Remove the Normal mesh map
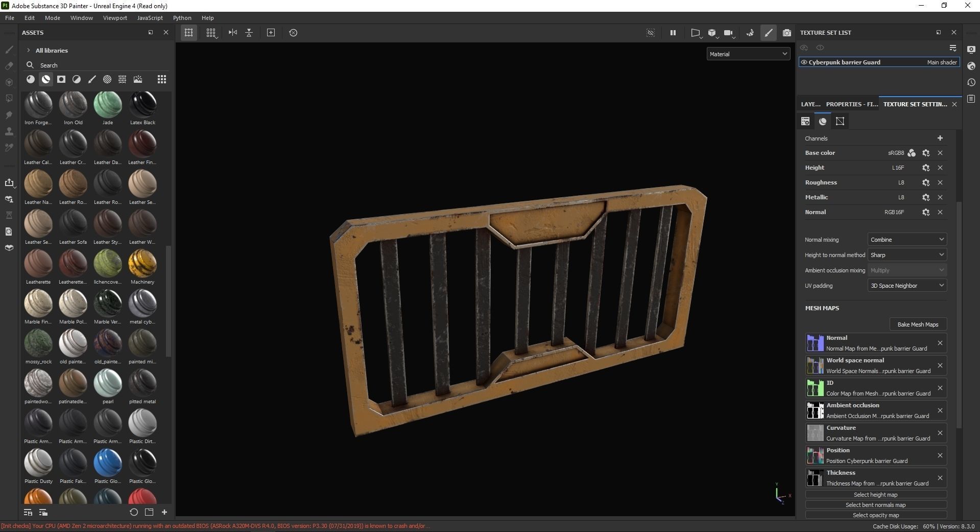Image resolution: width=980 pixels, height=532 pixels. (940, 343)
